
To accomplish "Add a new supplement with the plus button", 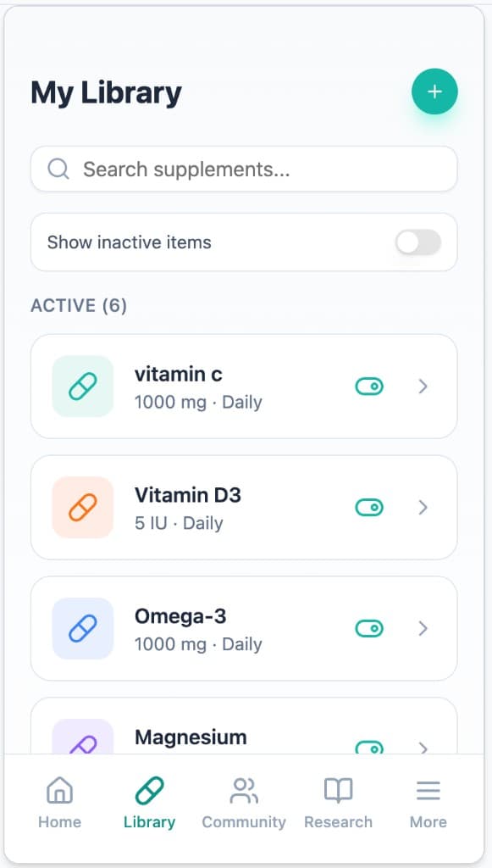I will pos(434,91).
